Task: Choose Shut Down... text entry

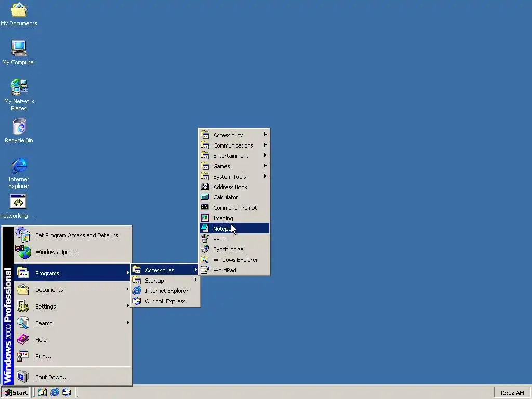Action: pos(52,377)
